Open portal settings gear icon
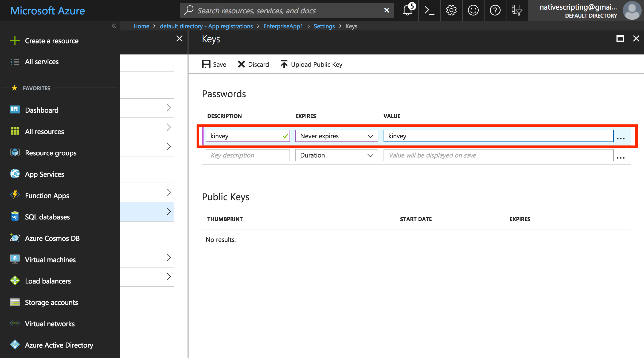Image resolution: width=644 pixels, height=358 pixels. (x=451, y=10)
